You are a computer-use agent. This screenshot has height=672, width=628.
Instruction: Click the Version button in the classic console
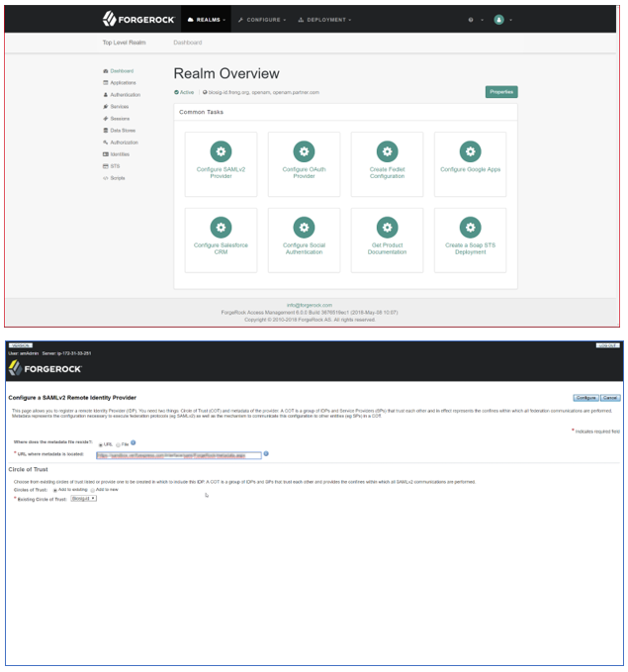coord(21,345)
